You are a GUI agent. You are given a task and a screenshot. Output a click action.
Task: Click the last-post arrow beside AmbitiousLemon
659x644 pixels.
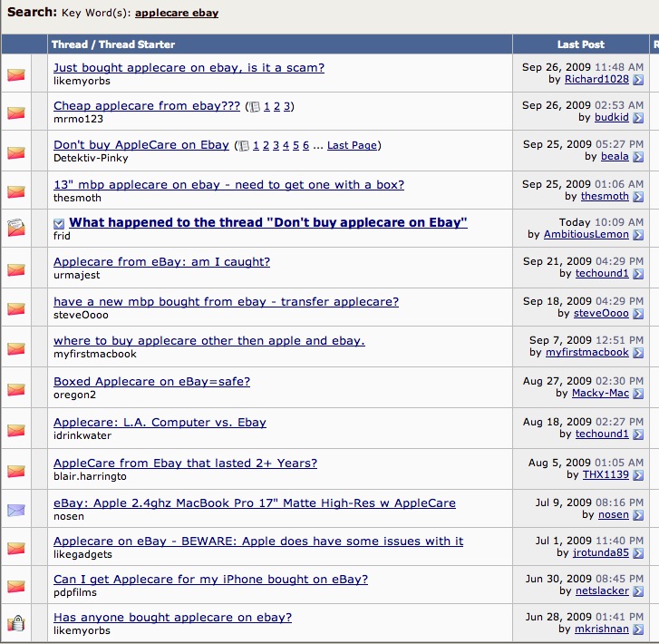click(638, 235)
